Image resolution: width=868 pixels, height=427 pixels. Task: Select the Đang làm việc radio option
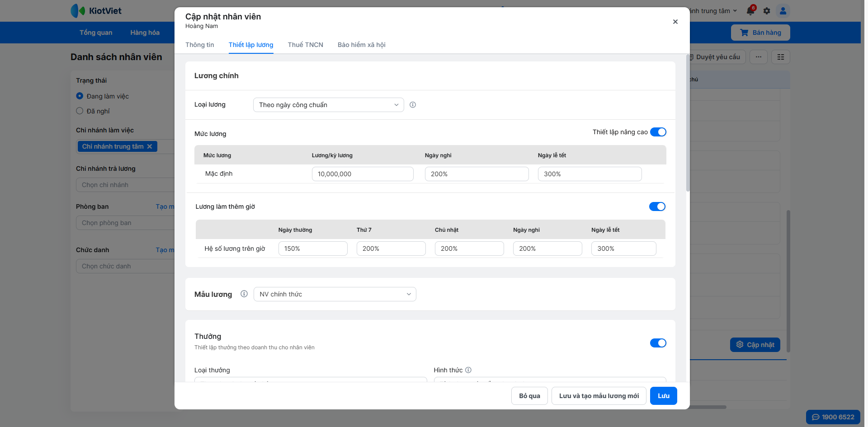click(x=80, y=96)
